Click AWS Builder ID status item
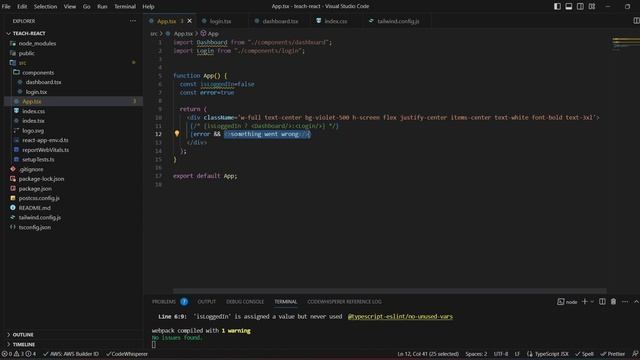This screenshot has height=360, width=640. point(71,354)
